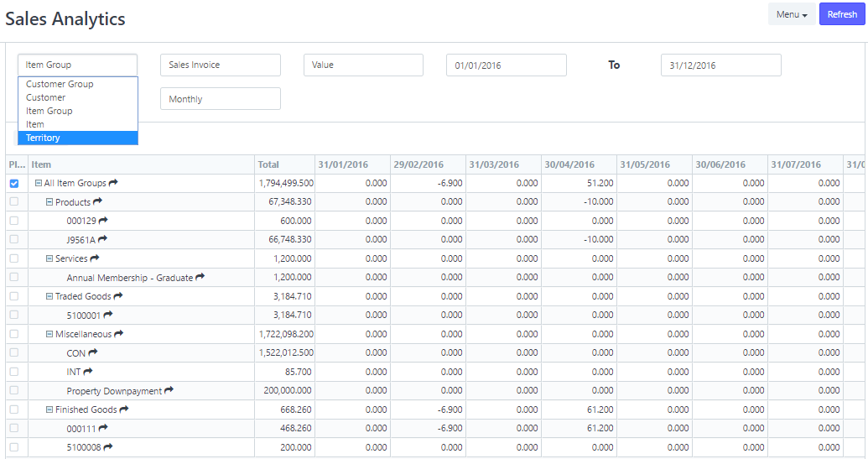Open link arrow next to Finished Goods

(x=124, y=409)
